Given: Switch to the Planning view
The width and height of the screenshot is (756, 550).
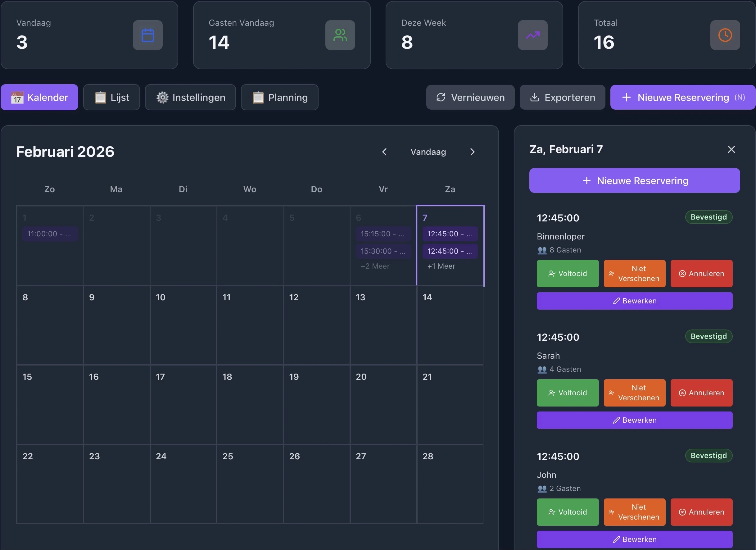Looking at the screenshot, I should pyautogui.click(x=280, y=97).
